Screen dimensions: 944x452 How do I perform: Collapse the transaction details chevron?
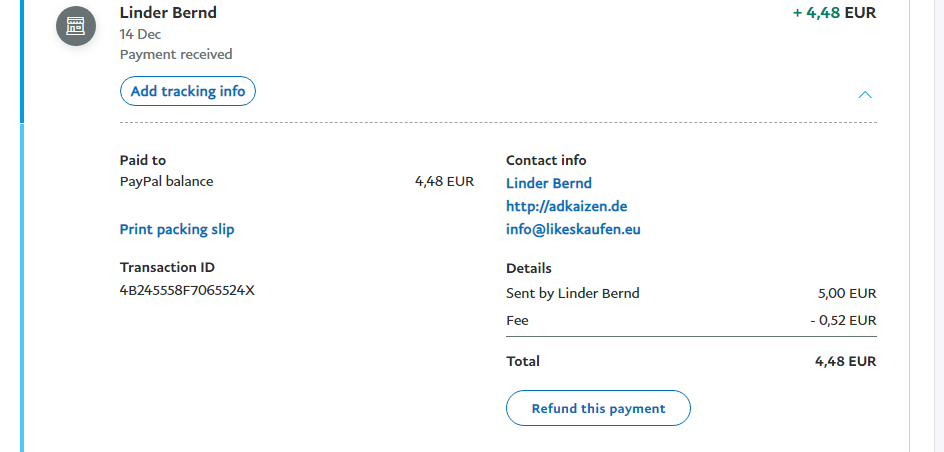865,95
